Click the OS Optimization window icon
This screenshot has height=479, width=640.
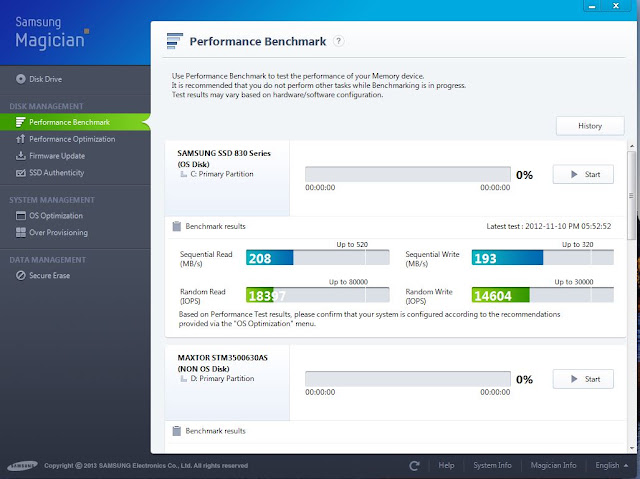[20, 216]
